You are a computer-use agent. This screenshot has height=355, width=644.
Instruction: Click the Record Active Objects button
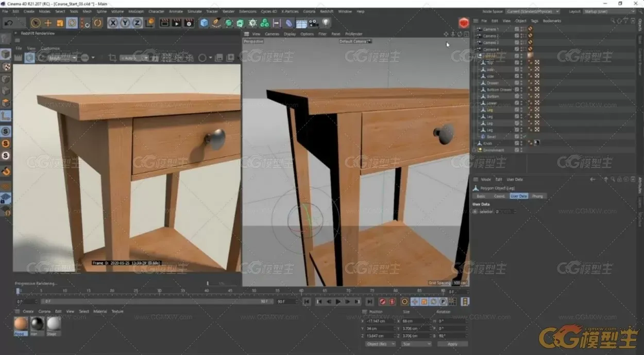point(383,301)
